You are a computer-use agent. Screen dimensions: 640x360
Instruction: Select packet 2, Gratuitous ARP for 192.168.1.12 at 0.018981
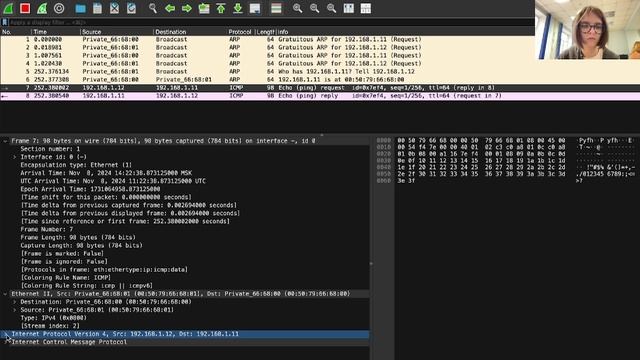[267, 47]
